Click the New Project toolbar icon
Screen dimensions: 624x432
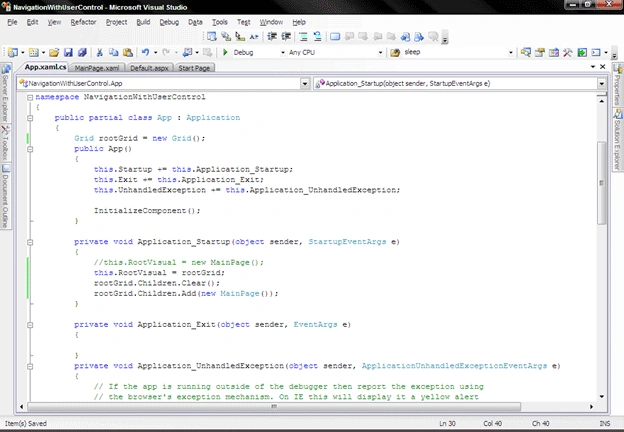click(x=13, y=53)
